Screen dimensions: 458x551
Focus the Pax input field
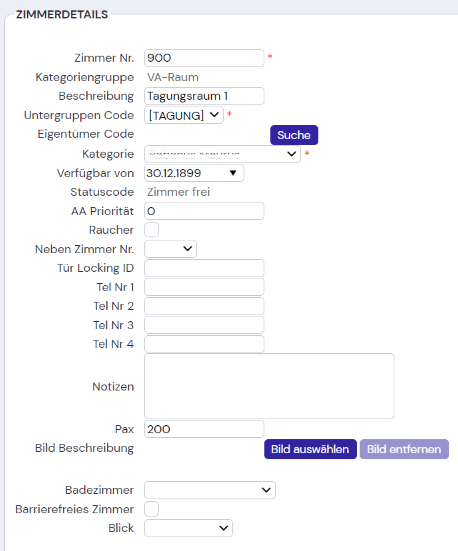[x=204, y=429]
